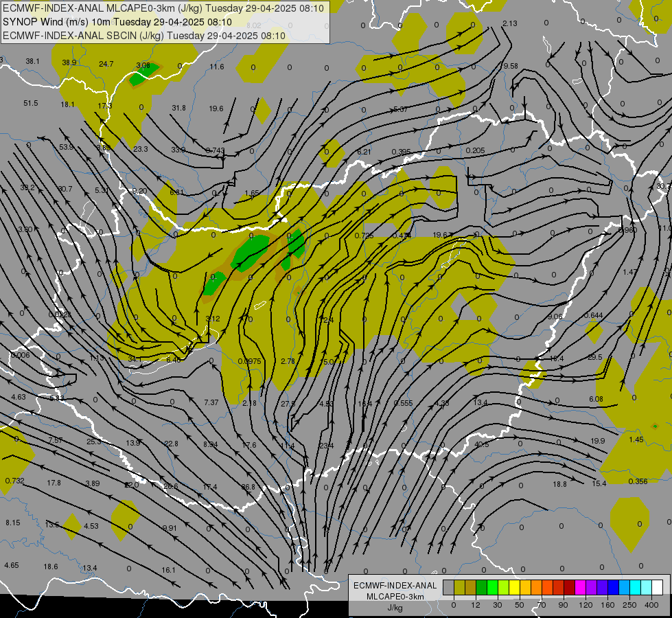Click the map value 0.555
Viewport: 672px width, 618px height.
(404, 403)
